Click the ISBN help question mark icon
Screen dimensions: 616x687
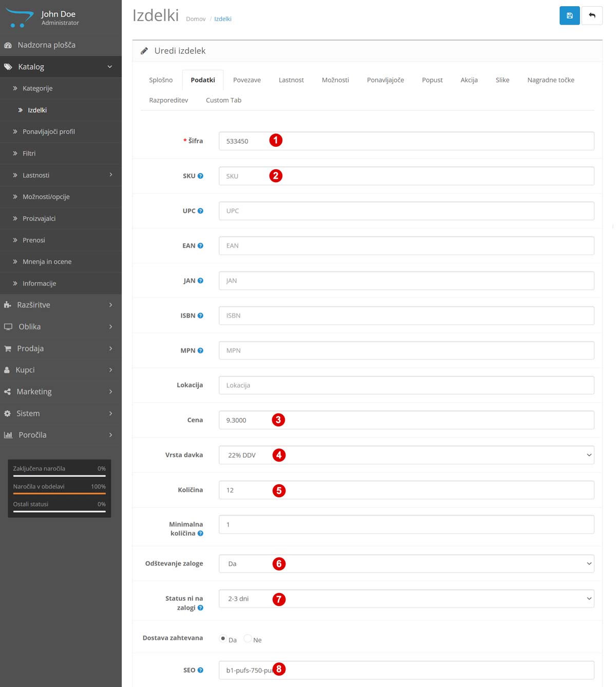click(x=200, y=316)
